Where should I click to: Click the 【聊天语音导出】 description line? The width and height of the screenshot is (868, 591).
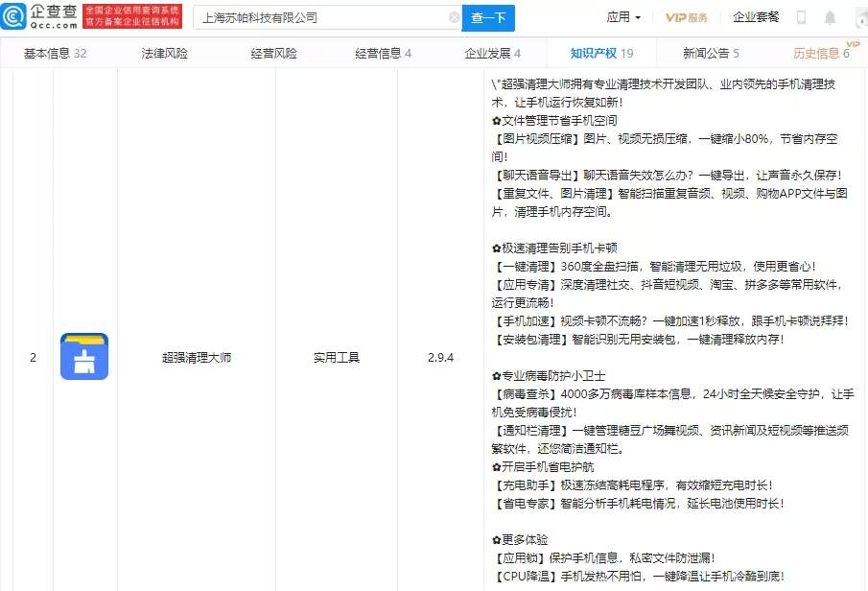pos(667,175)
